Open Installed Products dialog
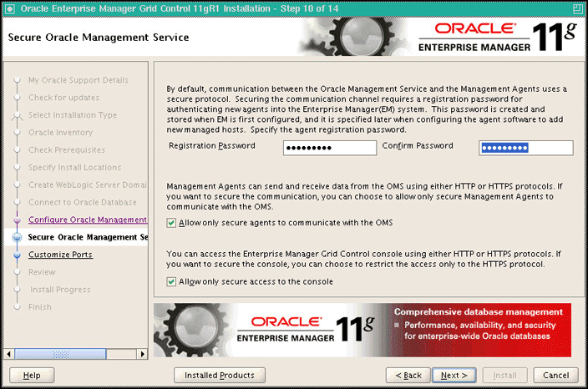Screen dimensions: 588x389 tap(220, 375)
